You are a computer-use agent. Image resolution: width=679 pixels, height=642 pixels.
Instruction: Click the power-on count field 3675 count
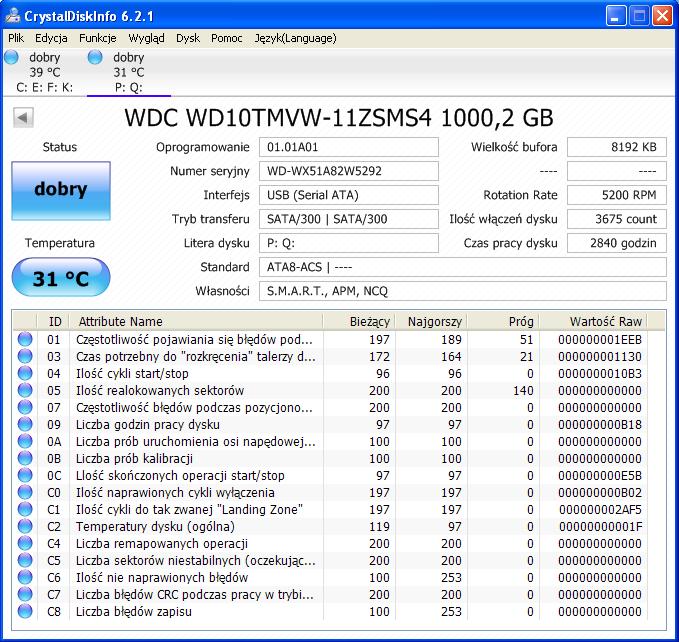(617, 219)
